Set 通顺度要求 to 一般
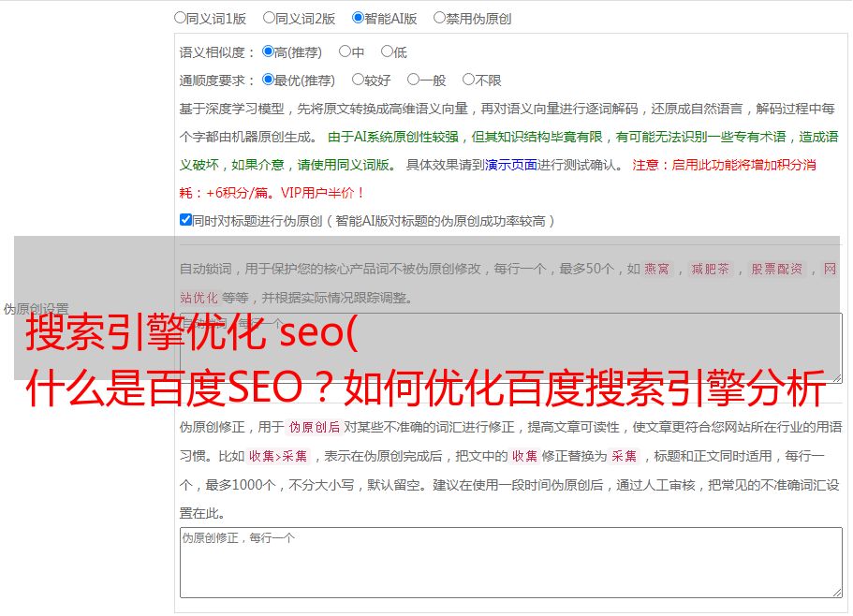This screenshot has height=616, width=853. (414, 80)
